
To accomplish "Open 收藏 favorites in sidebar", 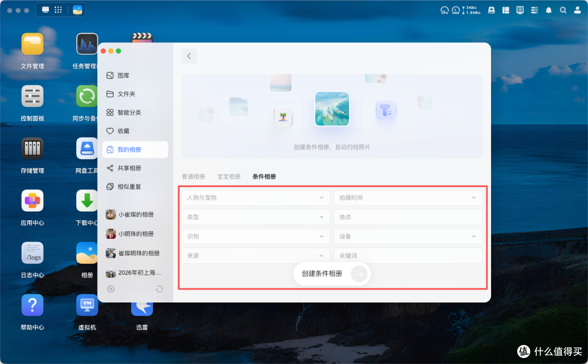I will tap(135, 131).
